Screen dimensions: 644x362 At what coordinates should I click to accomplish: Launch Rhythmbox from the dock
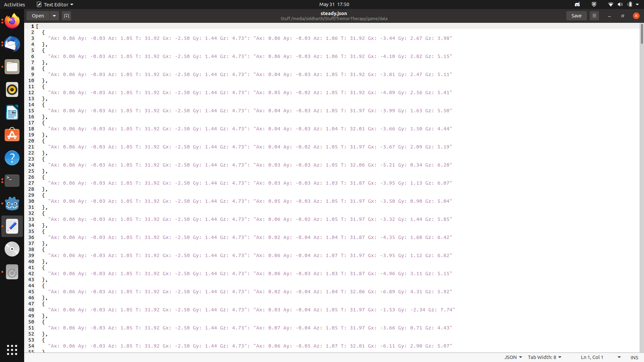pyautogui.click(x=12, y=90)
